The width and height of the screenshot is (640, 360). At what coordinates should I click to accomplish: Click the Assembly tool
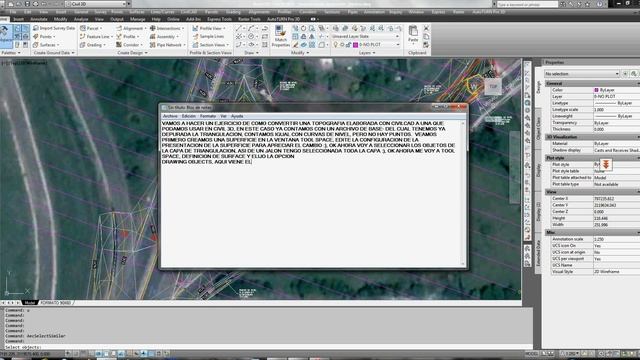[x=164, y=36]
